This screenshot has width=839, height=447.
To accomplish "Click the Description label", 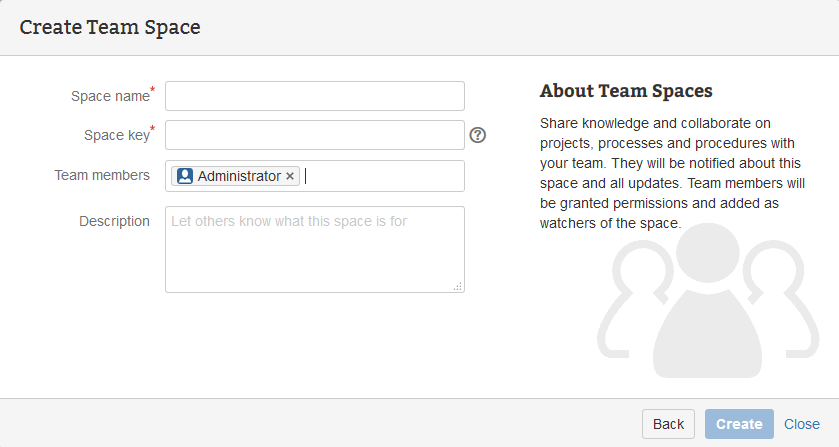I will click(114, 221).
